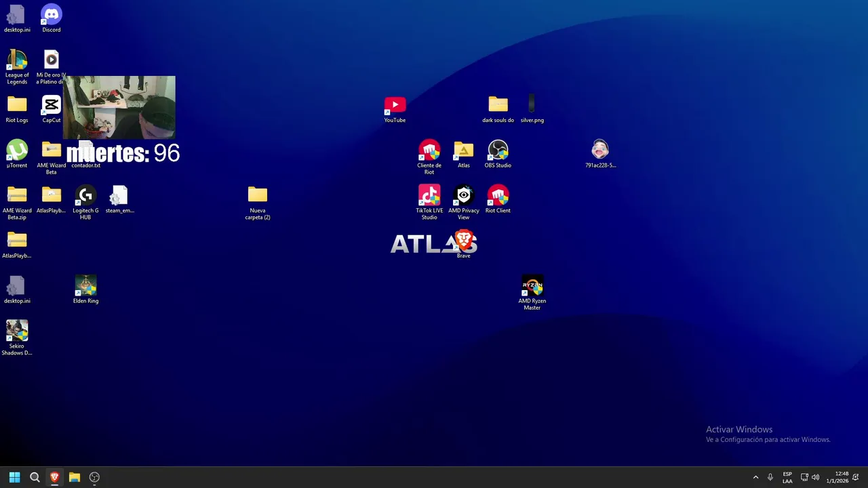868x488 pixels.
Task: Select the CapCut shortcut
Action: pyautogui.click(x=52, y=109)
